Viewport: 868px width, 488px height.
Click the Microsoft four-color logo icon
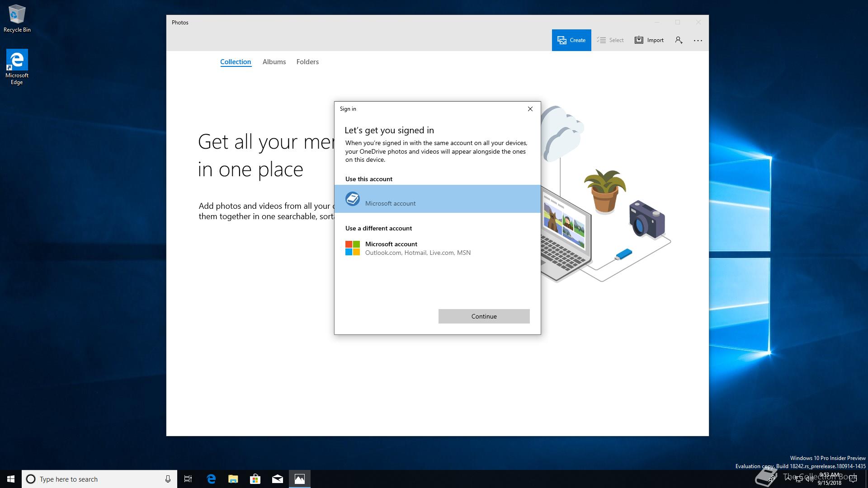[x=353, y=248]
